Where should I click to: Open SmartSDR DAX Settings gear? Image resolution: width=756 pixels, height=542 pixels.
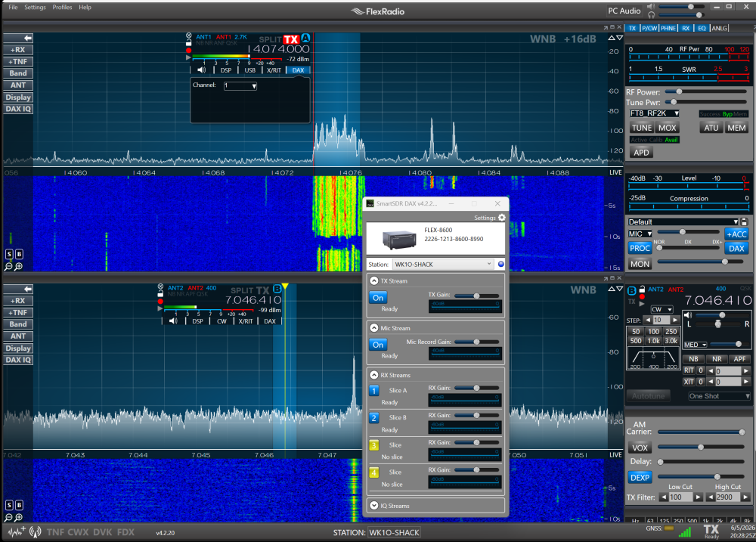point(502,218)
